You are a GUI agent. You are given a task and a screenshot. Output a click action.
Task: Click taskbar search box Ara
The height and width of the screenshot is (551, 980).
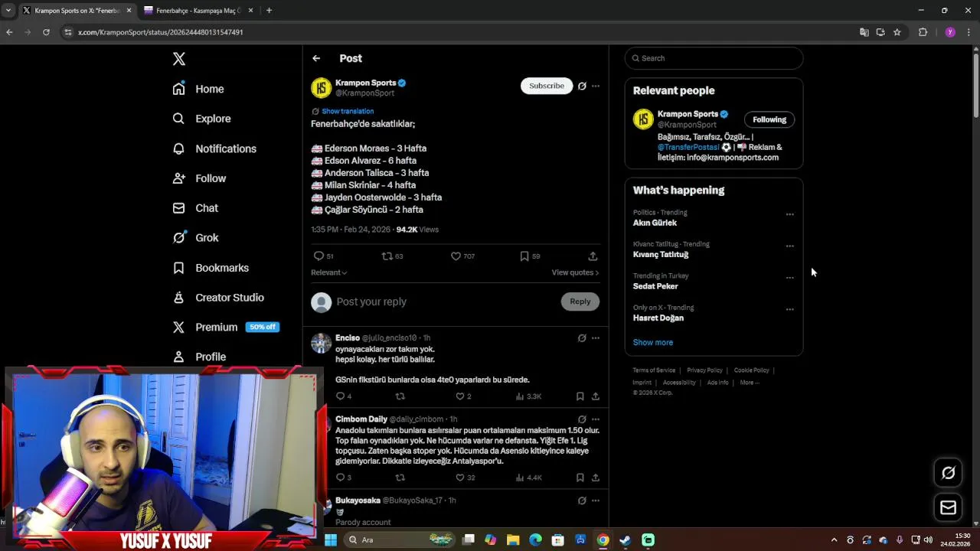[399, 540]
